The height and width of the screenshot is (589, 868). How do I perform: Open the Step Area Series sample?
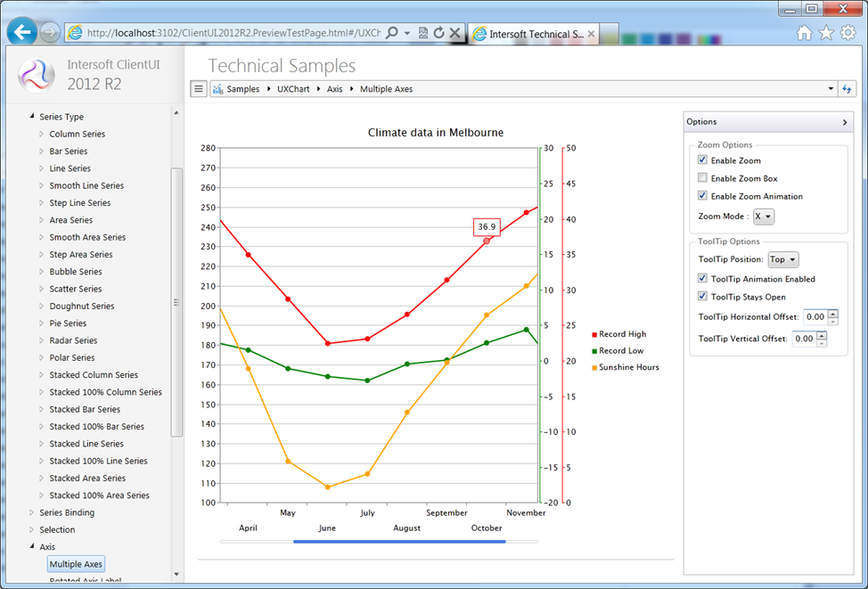[x=81, y=255]
